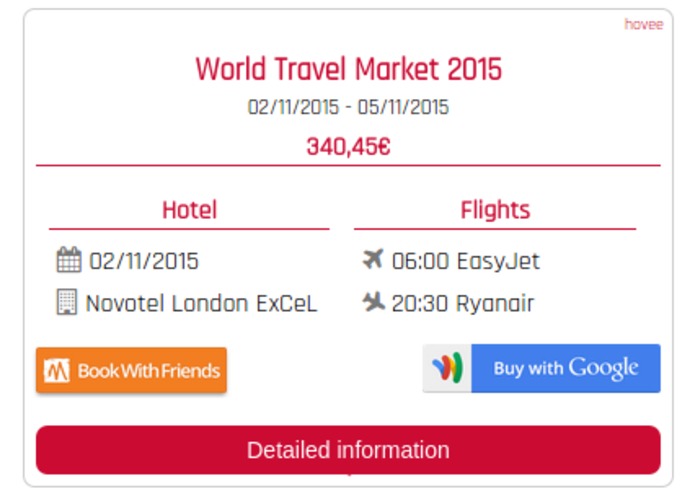
Task: Select the BookWithFriends orange button
Action: coord(131,370)
